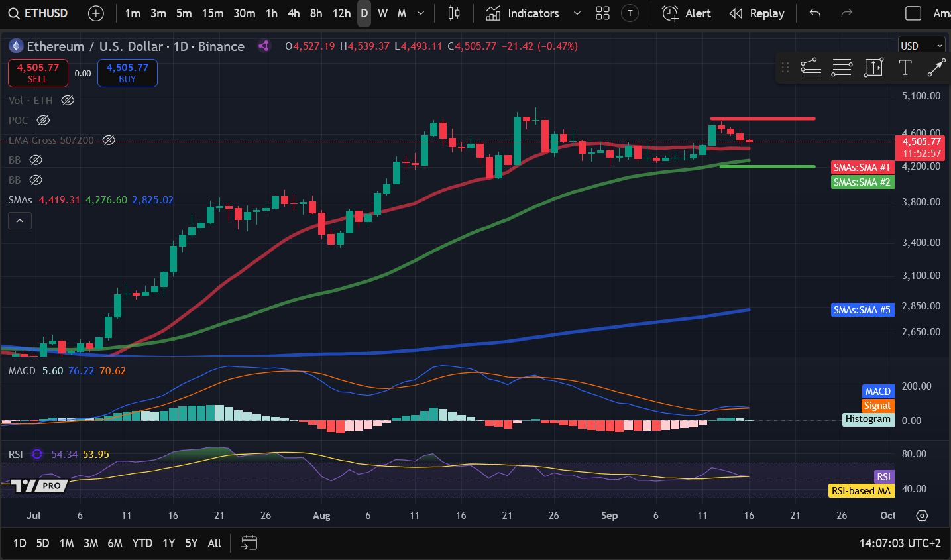Click the red horizontal resistance line
This screenshot has width=951, height=560.
(762, 119)
